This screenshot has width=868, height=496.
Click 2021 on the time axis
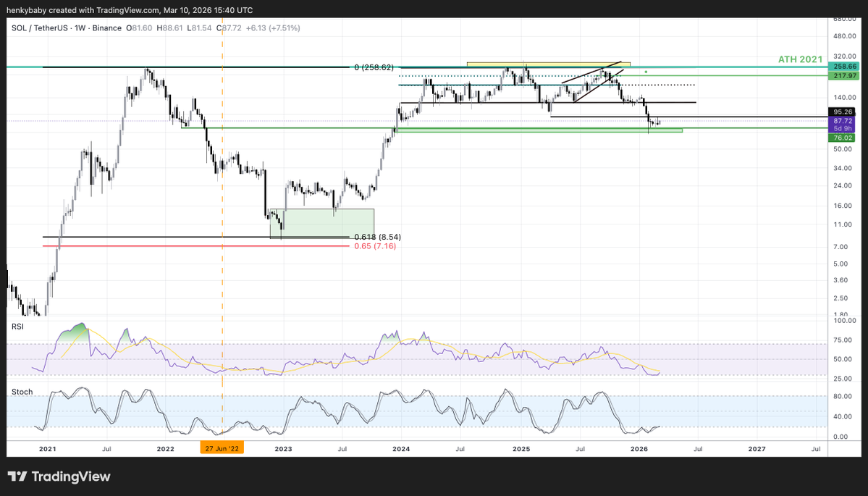pyautogui.click(x=48, y=448)
